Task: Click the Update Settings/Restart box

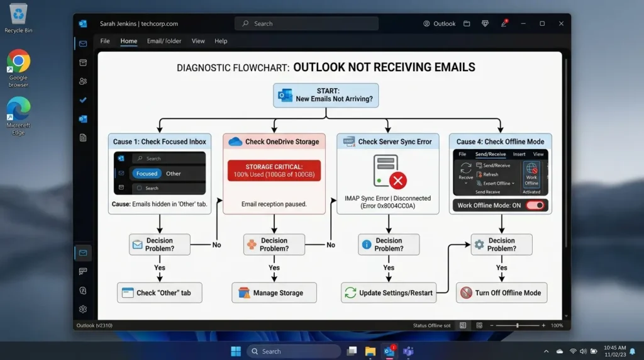Action: coord(389,293)
